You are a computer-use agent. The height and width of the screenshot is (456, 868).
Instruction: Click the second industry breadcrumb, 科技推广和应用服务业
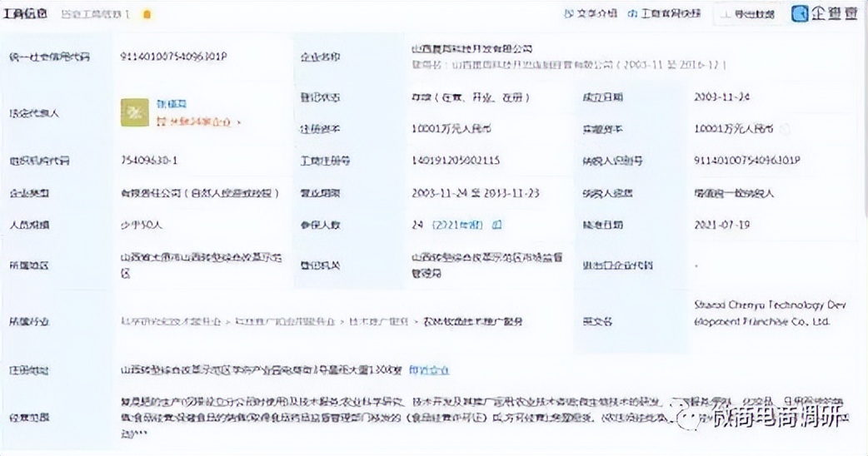(x=285, y=321)
